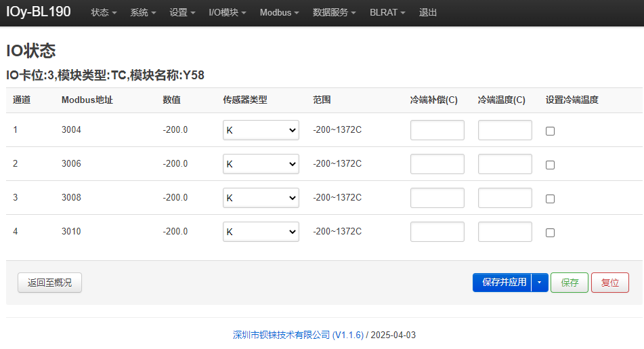This screenshot has height=349, width=644.
Task: Click the 冷端温度 field for channel 2
Action: [505, 164]
